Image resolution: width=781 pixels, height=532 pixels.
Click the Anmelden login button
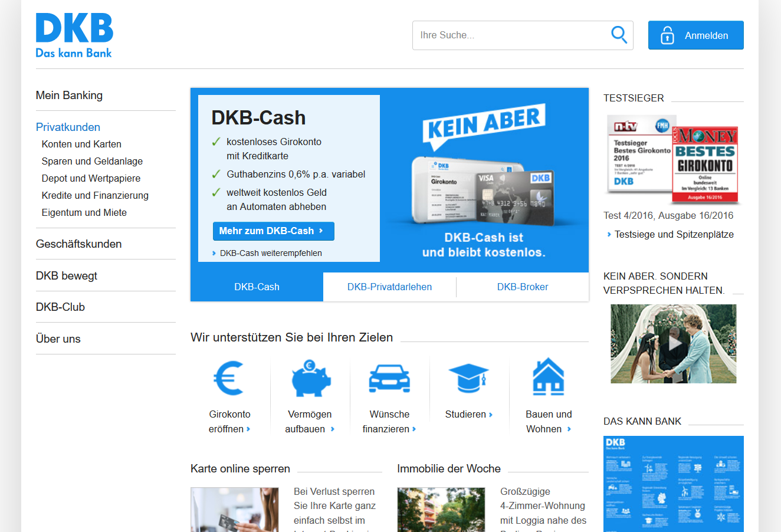(x=695, y=35)
